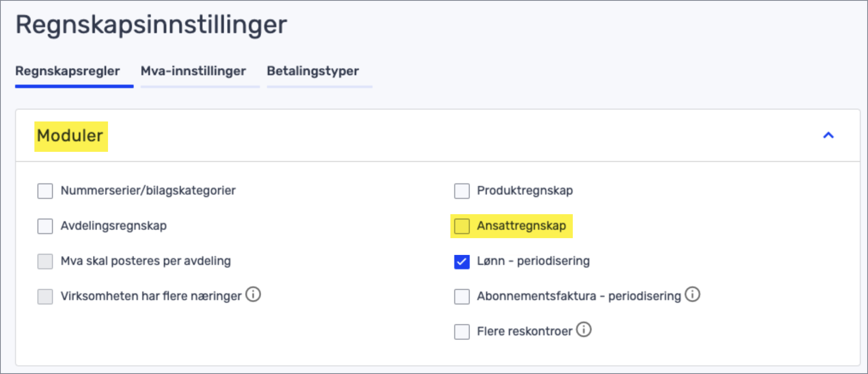Click the Produktregnskap label text
The width and height of the screenshot is (868, 374).
pyautogui.click(x=525, y=191)
